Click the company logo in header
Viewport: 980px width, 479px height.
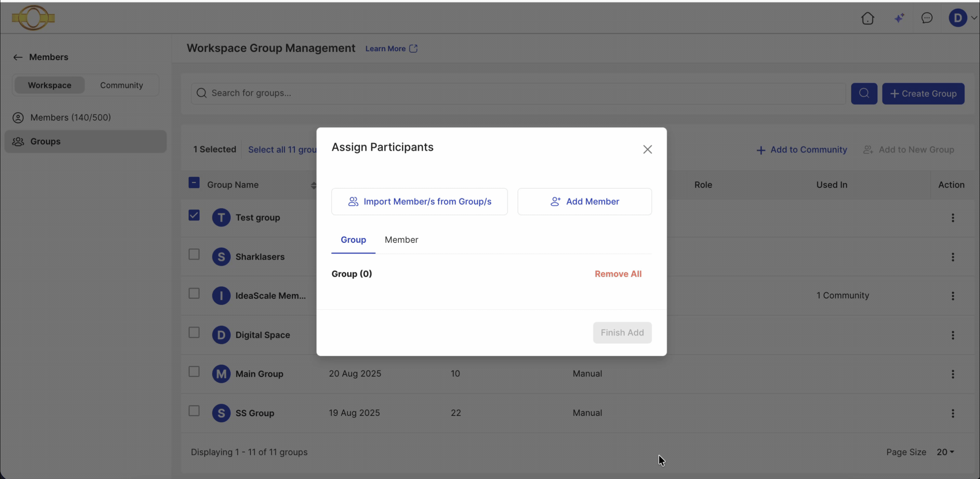click(x=33, y=18)
